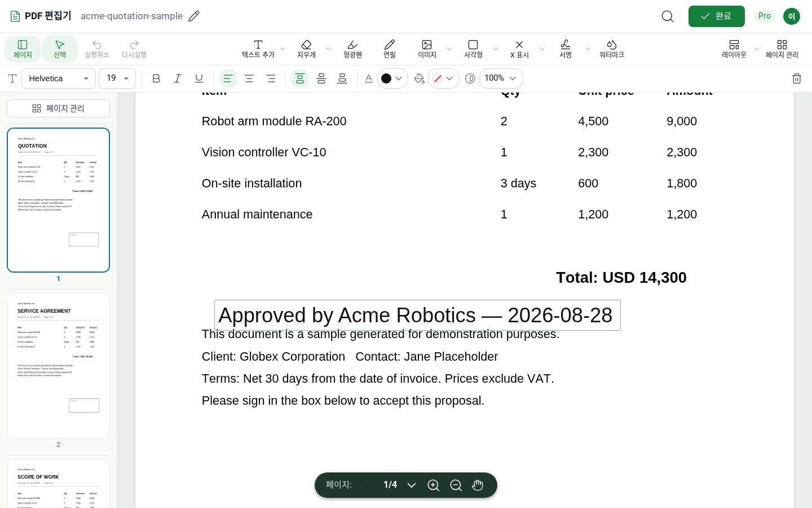Click the search magnifier icon
The image size is (812, 508).
[x=668, y=16]
